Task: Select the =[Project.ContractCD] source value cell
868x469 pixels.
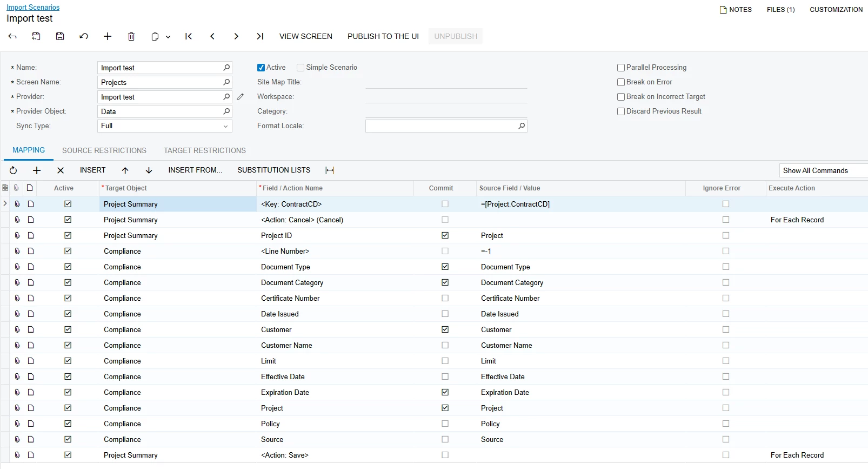Action: (x=581, y=204)
